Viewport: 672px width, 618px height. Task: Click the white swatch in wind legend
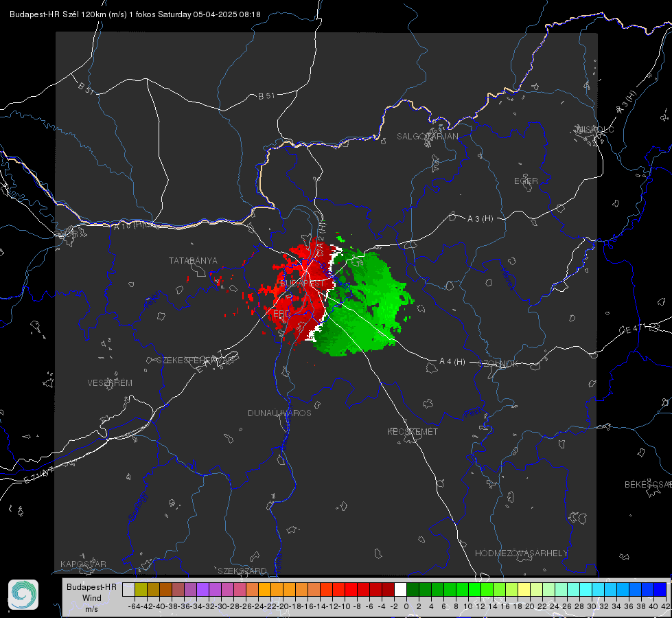(x=400, y=590)
